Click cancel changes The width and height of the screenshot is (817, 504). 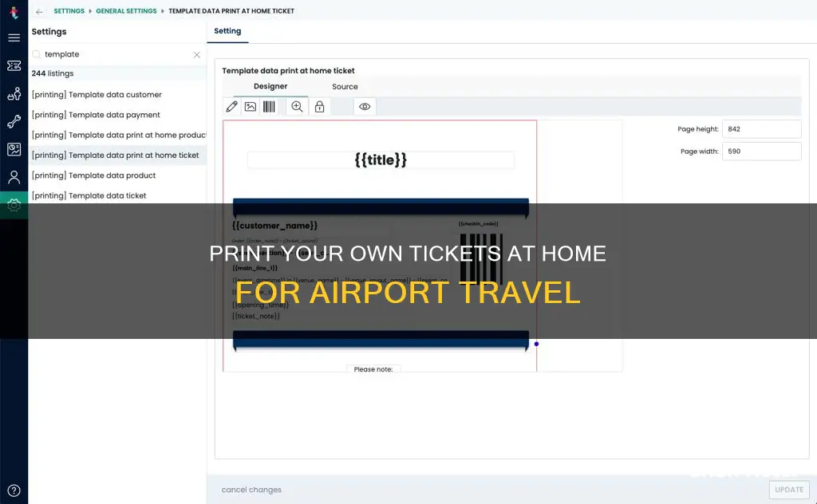coord(251,490)
